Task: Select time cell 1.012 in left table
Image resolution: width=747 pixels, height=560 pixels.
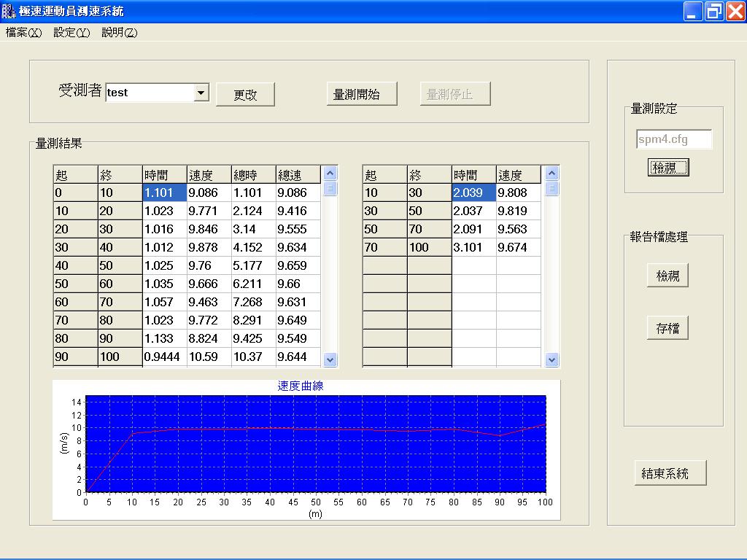Action: tap(164, 247)
